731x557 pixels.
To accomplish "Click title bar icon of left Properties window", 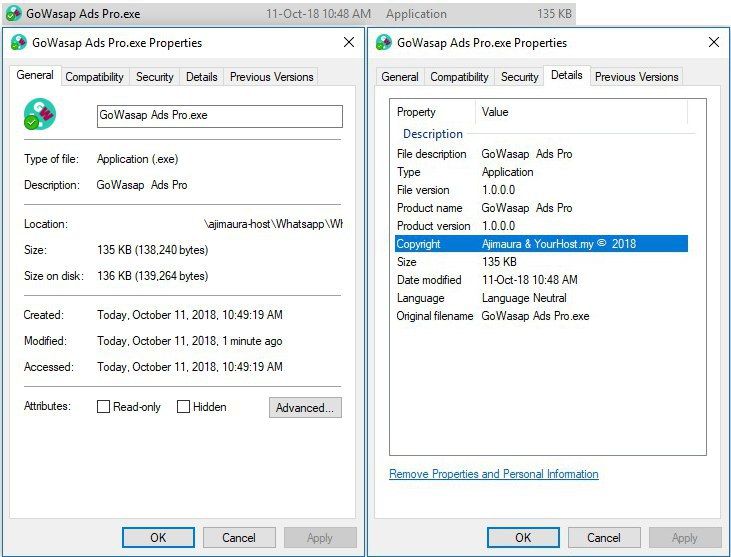I will click(x=19, y=42).
